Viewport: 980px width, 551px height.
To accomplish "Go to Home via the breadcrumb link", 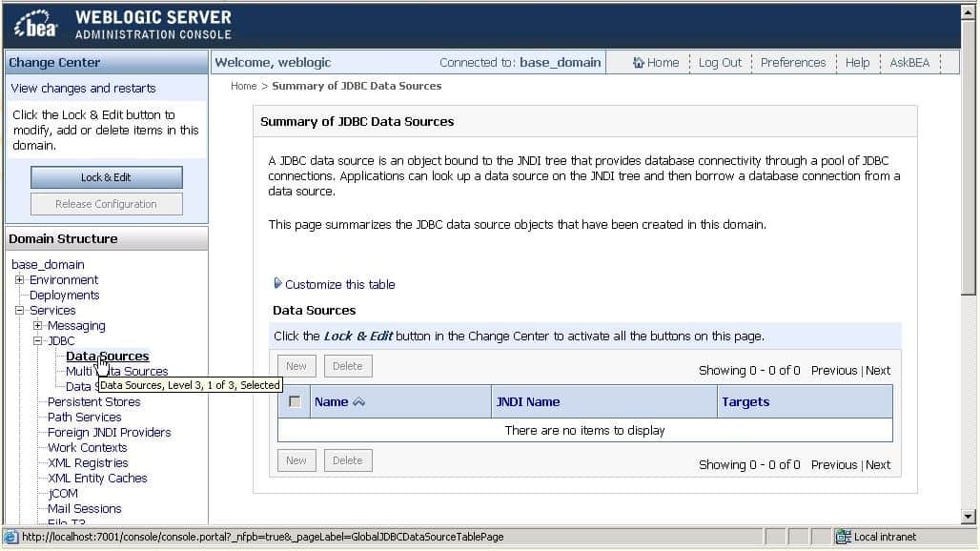I will pos(244,86).
